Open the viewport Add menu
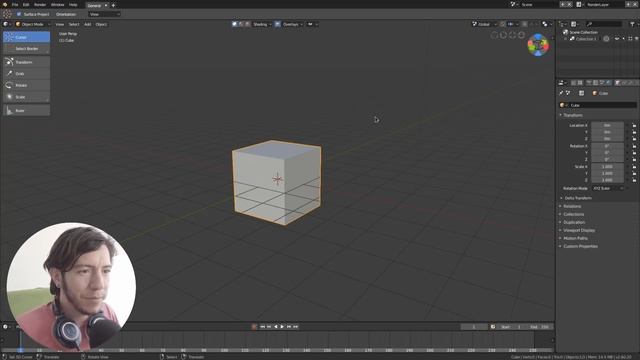 click(x=87, y=24)
